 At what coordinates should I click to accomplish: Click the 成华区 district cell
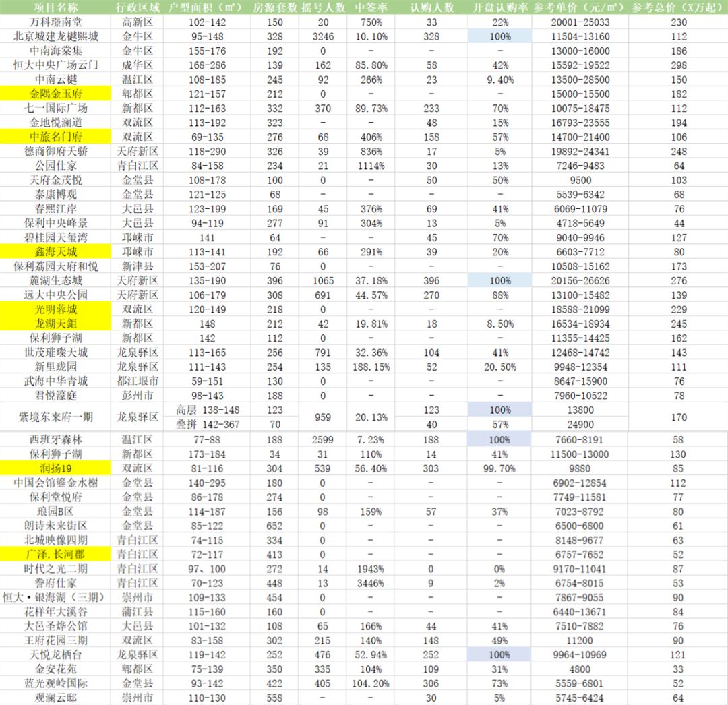click(x=138, y=65)
